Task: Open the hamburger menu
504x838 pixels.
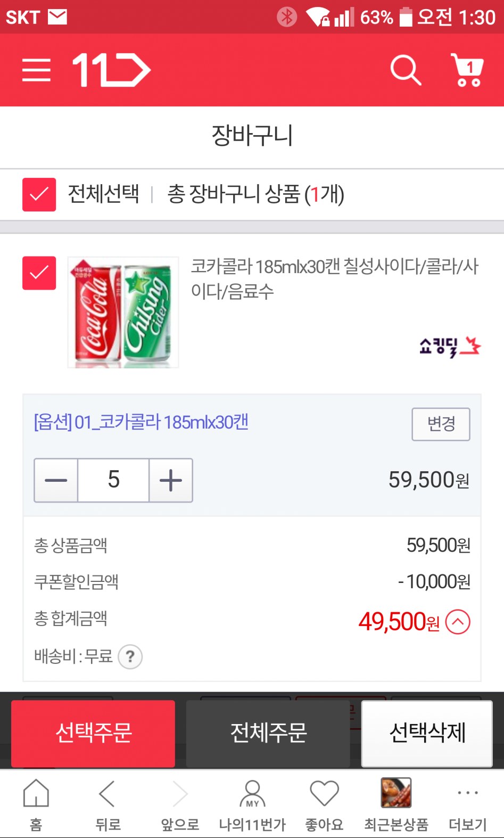Action: (x=36, y=70)
